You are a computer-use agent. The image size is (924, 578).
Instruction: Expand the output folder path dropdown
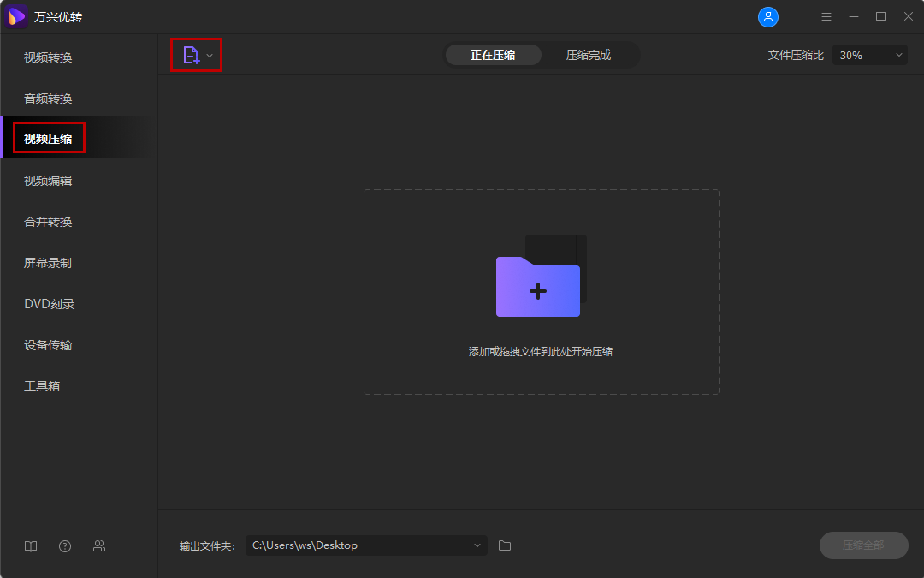477,545
